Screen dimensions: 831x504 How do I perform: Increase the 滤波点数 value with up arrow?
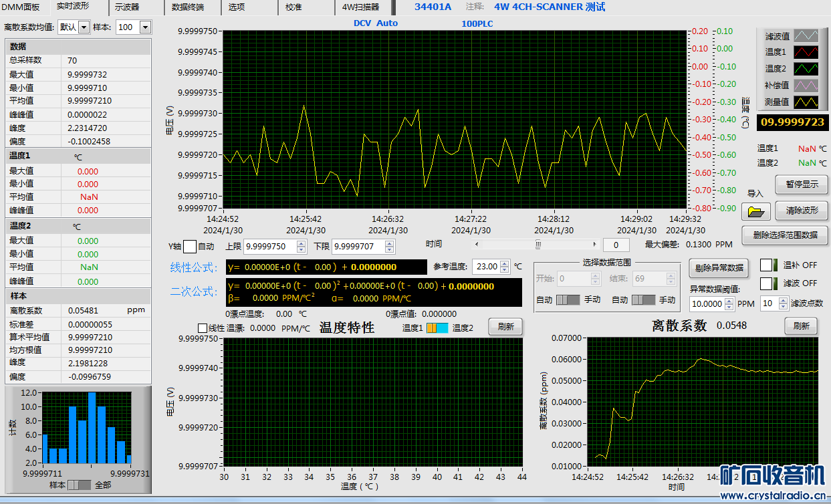tap(783, 300)
